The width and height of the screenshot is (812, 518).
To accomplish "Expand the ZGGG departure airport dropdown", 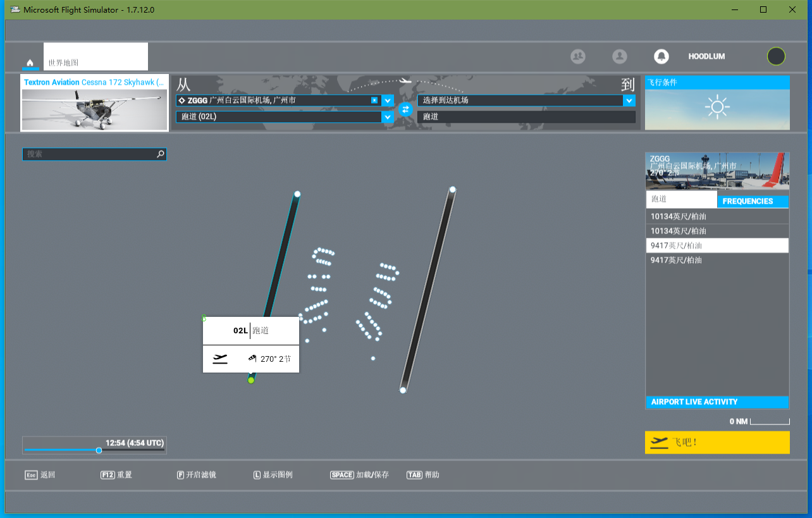I will tap(388, 101).
